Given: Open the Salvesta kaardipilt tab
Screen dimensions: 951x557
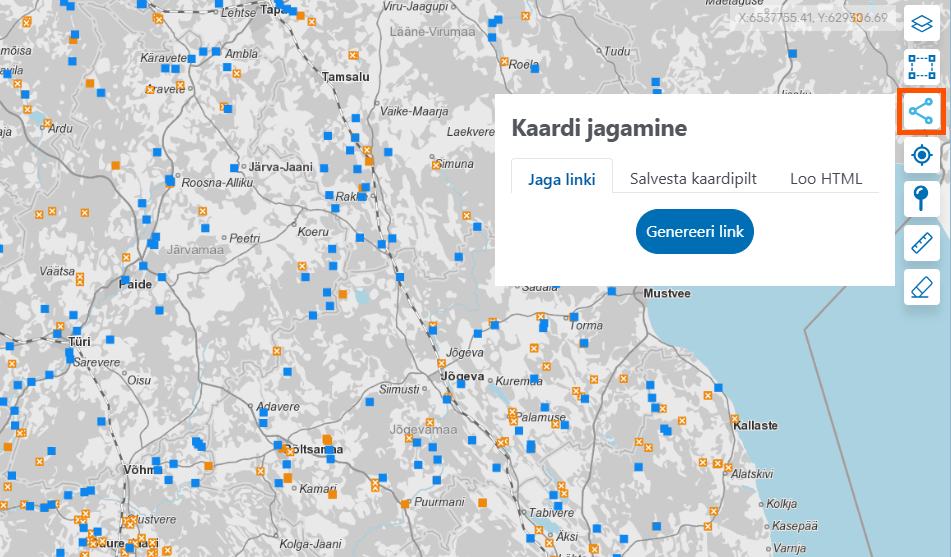Looking at the screenshot, I should (692, 180).
